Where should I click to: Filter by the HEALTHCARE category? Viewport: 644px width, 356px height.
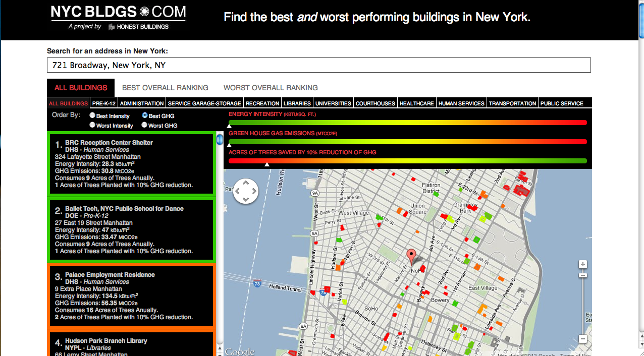pos(417,103)
